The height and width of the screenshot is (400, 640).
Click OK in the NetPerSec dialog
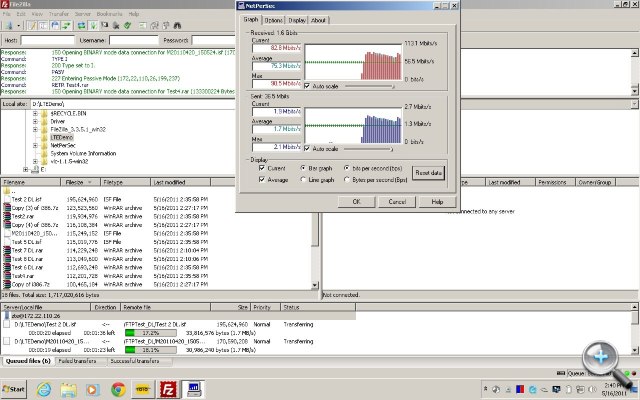[x=356, y=202]
